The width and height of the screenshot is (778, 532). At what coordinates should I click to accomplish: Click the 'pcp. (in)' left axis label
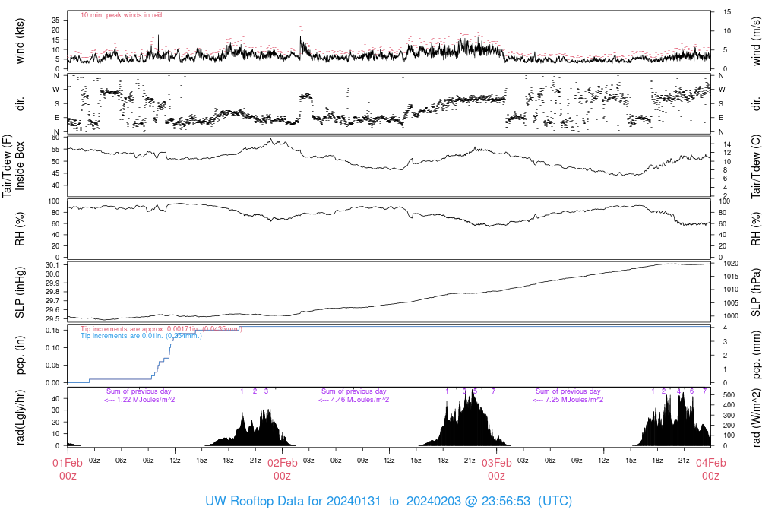coord(21,354)
